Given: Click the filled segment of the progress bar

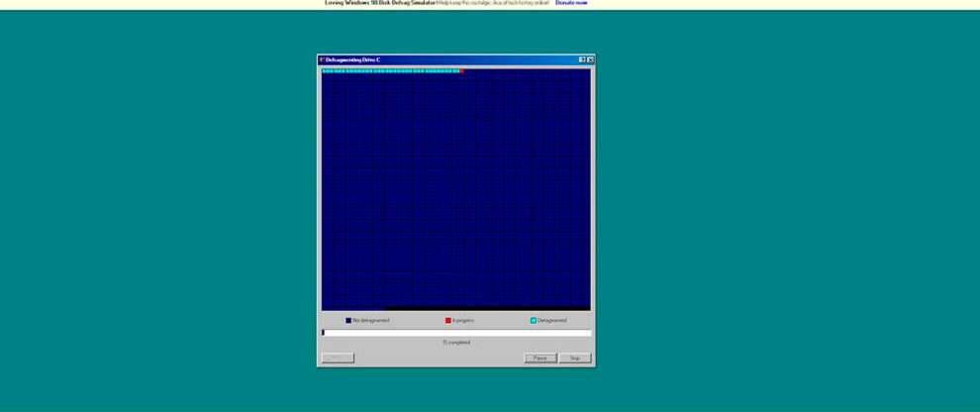Looking at the screenshot, I should 324,333.
